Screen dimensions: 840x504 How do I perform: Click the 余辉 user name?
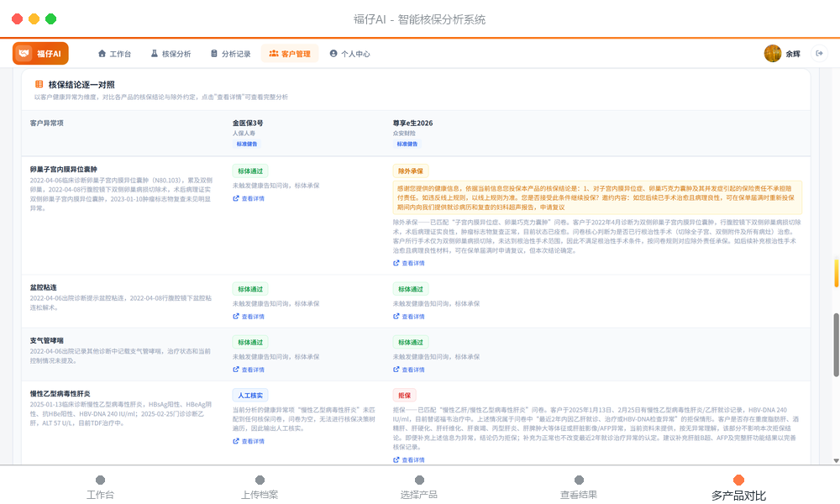pyautogui.click(x=793, y=54)
